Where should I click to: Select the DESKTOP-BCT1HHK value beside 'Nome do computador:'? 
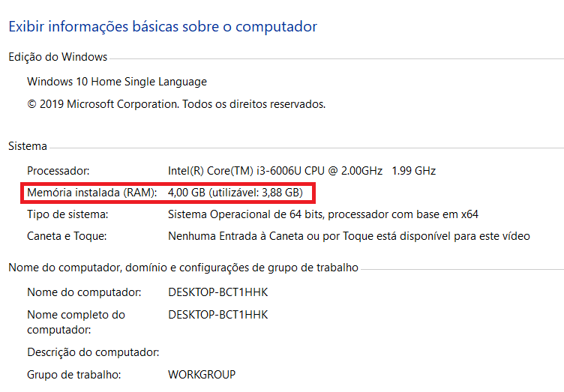pyautogui.click(x=218, y=292)
